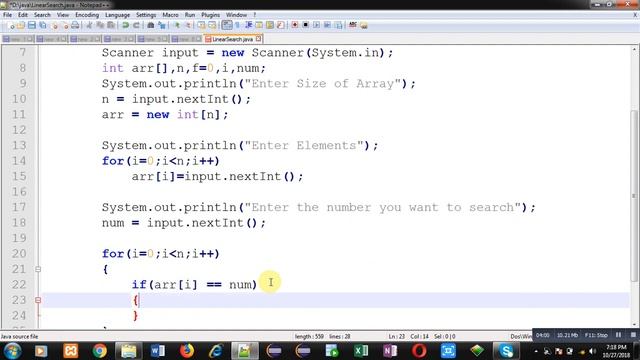The height and width of the screenshot is (360, 640).
Task: Open the Run menu
Action: (190, 15)
